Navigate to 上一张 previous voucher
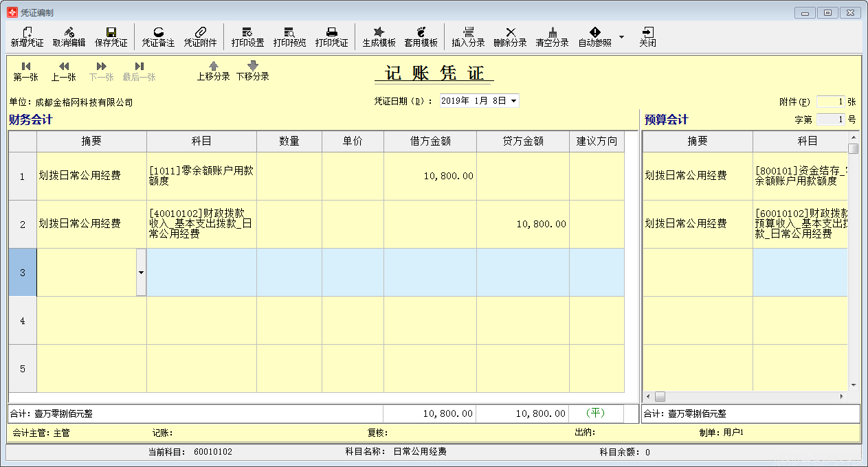The image size is (868, 467). (x=64, y=67)
